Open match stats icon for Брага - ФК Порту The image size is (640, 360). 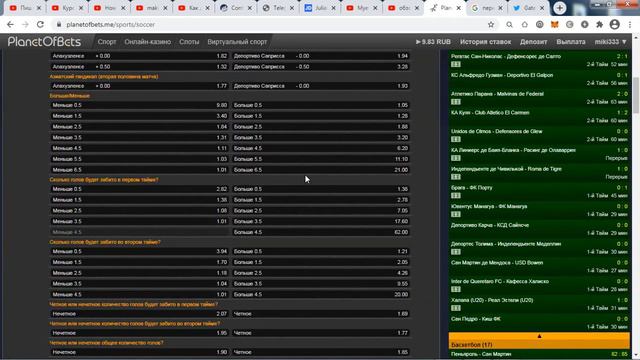point(456,196)
